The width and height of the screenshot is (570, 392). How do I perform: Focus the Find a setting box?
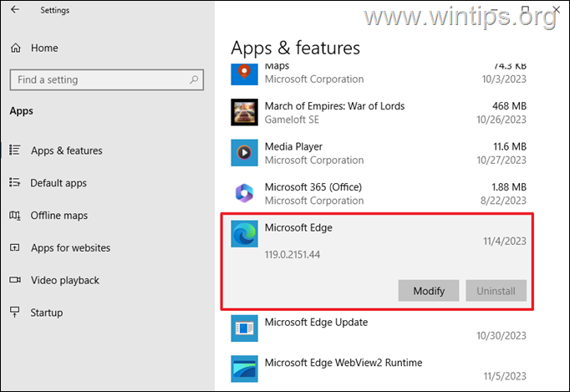(106, 79)
